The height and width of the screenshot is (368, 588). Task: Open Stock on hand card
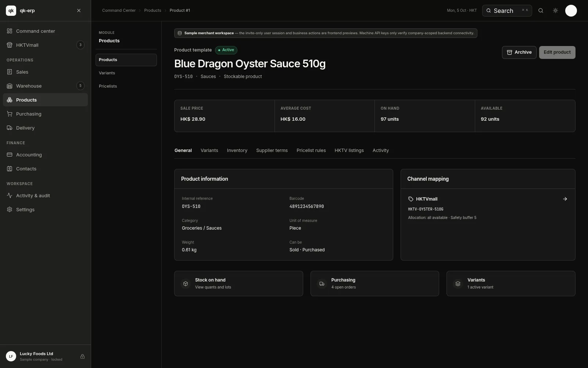[239, 283]
